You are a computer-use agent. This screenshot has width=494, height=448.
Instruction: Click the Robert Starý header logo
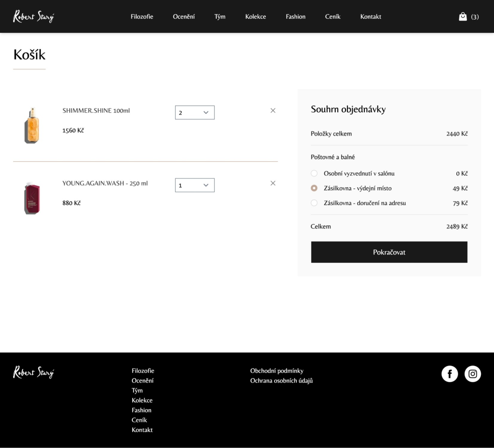coord(34,17)
